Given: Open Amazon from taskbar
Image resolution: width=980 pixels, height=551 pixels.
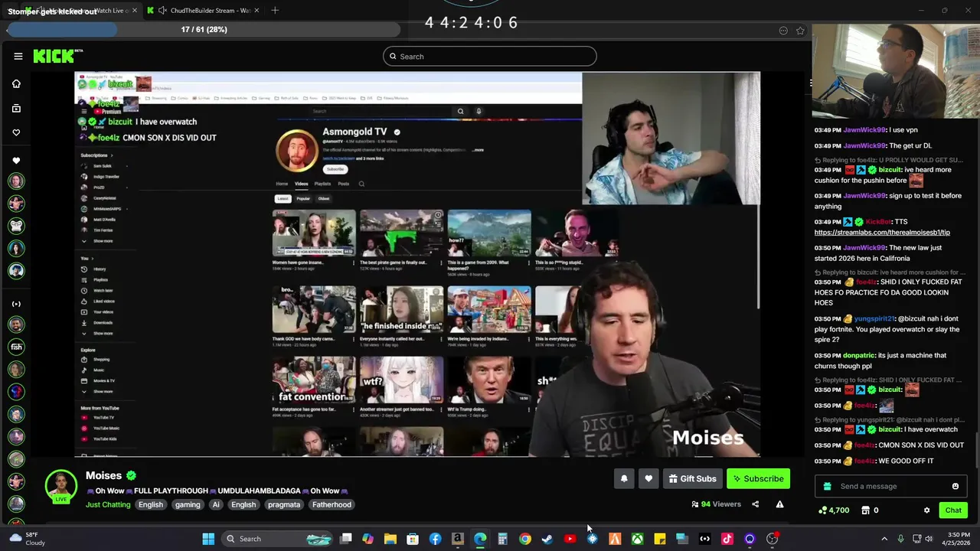Looking at the screenshot, I should tap(458, 539).
